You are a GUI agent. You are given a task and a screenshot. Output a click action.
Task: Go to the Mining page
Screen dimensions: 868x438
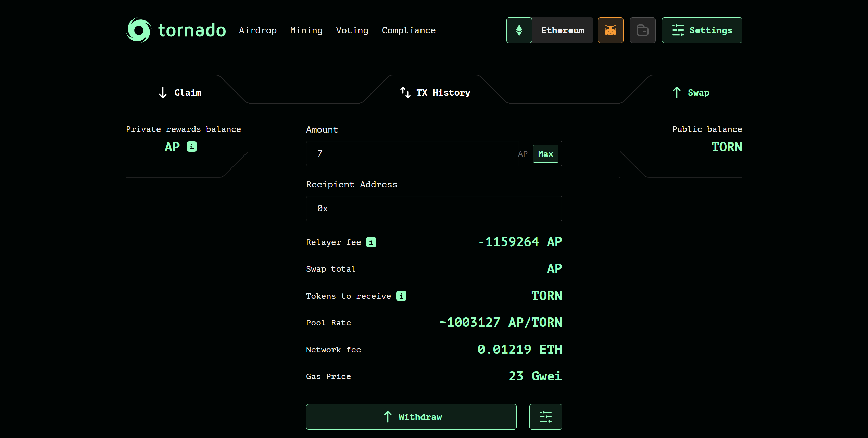(306, 30)
